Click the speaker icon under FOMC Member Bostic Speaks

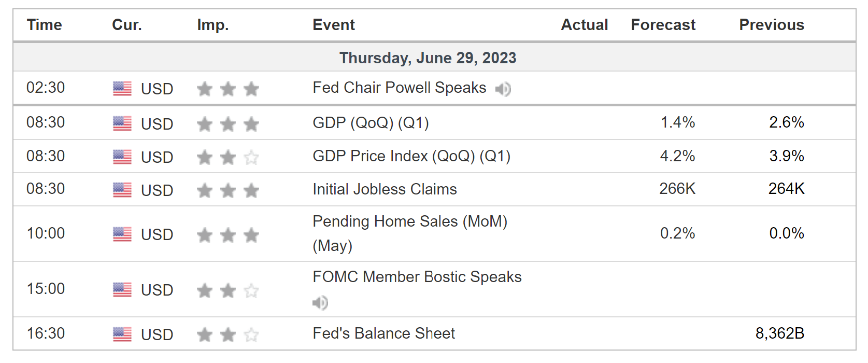pos(320,302)
